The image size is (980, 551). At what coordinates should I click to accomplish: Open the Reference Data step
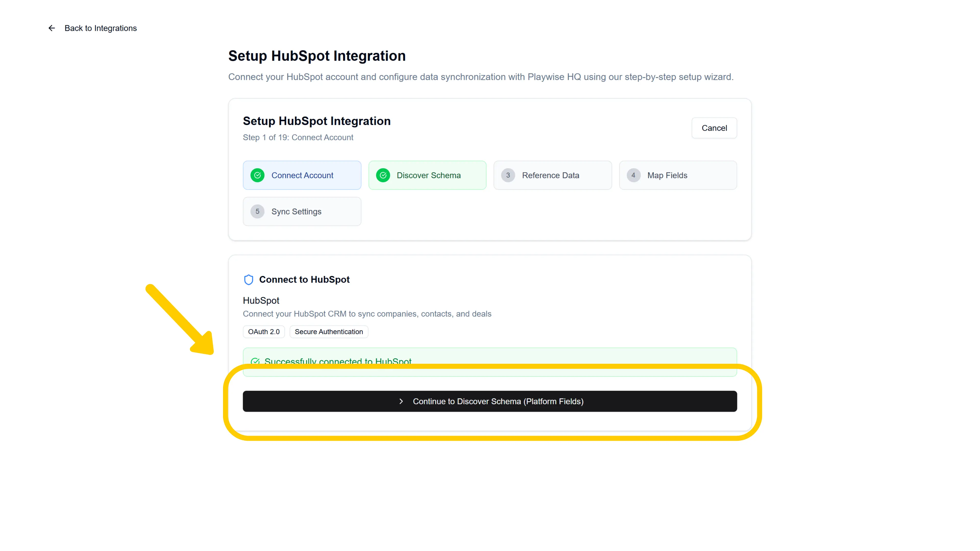coord(552,175)
